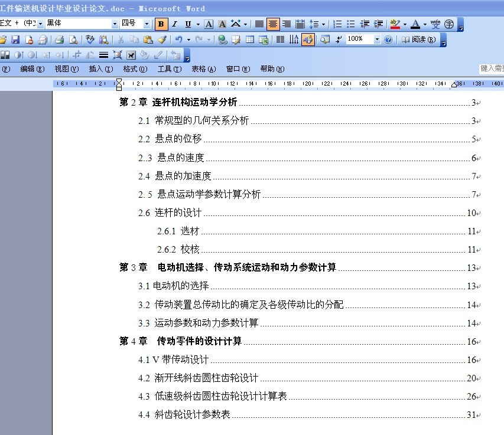Open the style dropdown
Image resolution: width=504 pixels, height=435 pixels.
[x=40, y=24]
